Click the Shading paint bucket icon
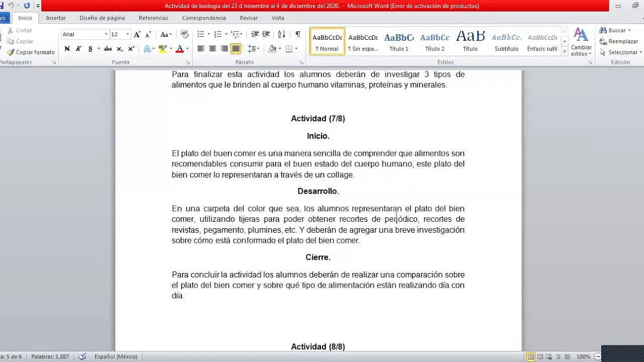 click(272, 49)
